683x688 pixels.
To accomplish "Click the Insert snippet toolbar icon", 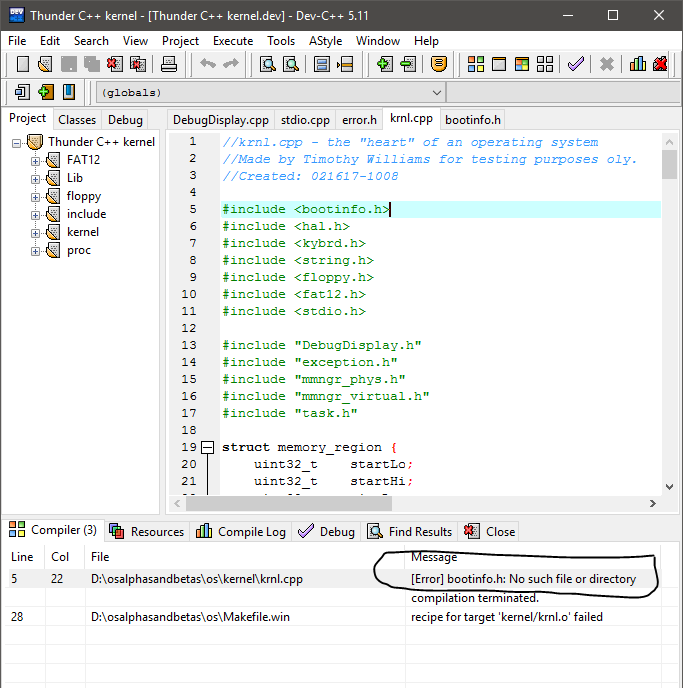I will pyautogui.click(x=22, y=92).
